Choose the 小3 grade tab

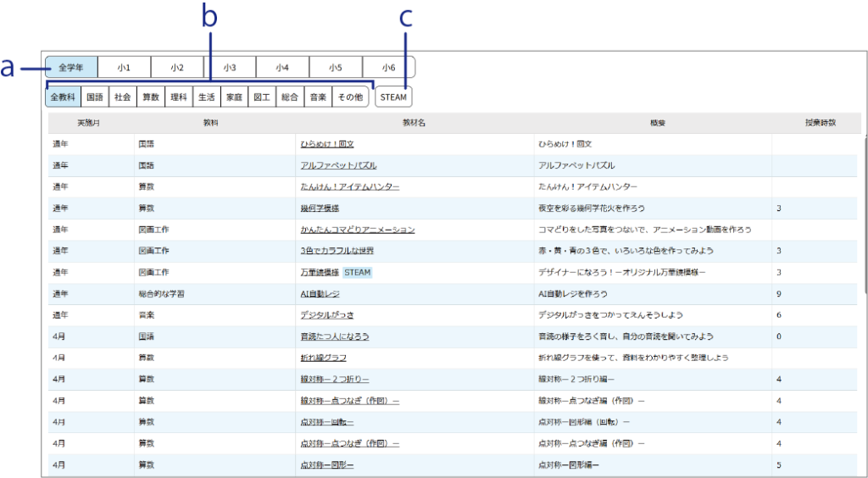pyautogui.click(x=230, y=68)
